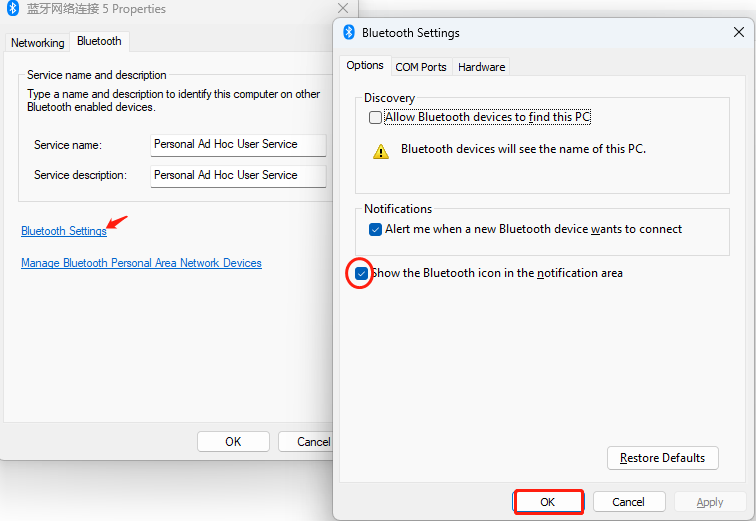The image size is (756, 521).
Task: Click Bluetooth icon in Bluetooth Settings title bar
Action: tap(349, 32)
